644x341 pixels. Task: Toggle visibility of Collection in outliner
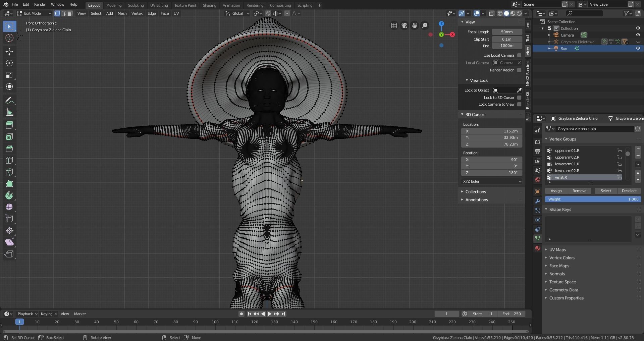[x=638, y=29]
